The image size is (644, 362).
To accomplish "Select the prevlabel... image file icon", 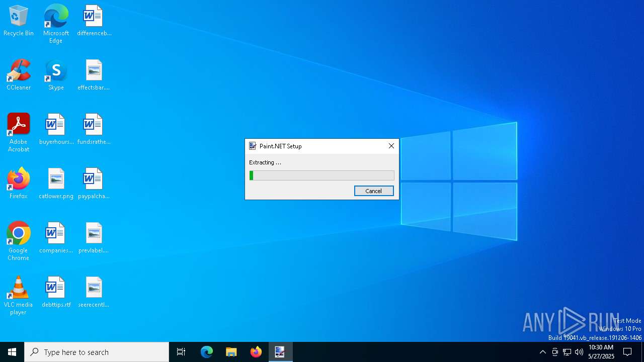I will pyautogui.click(x=94, y=238).
